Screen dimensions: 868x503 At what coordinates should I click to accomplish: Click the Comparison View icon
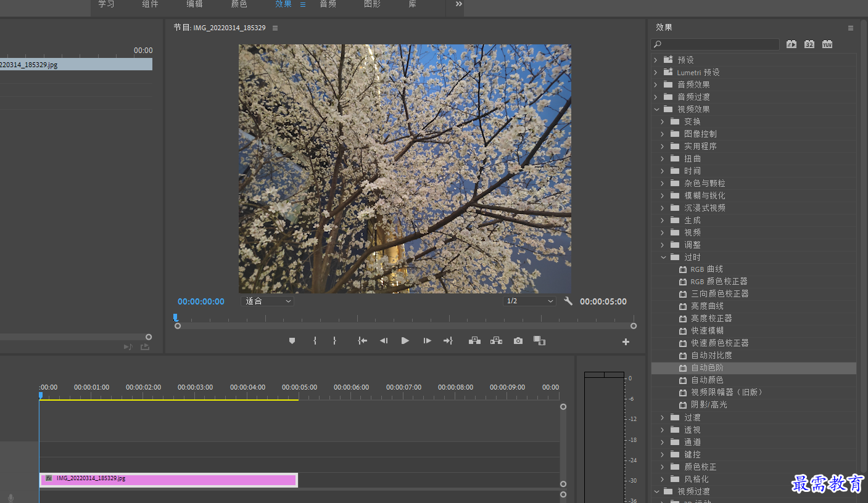pyautogui.click(x=539, y=341)
